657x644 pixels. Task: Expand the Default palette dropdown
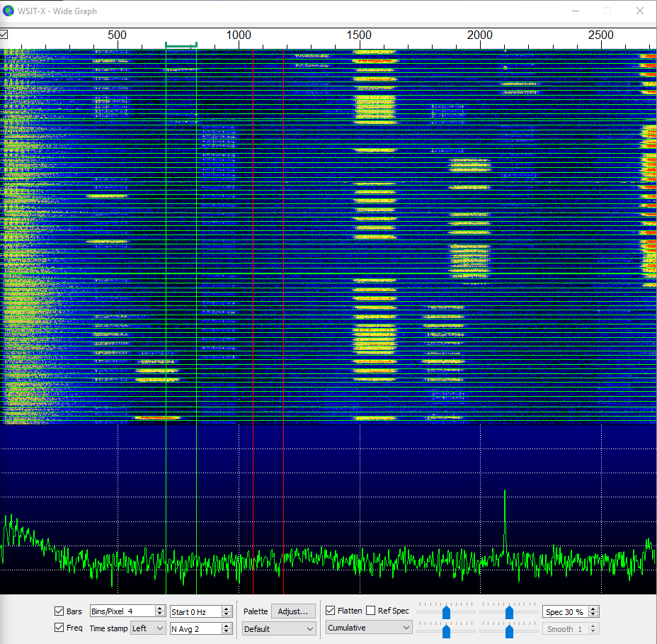click(x=279, y=628)
